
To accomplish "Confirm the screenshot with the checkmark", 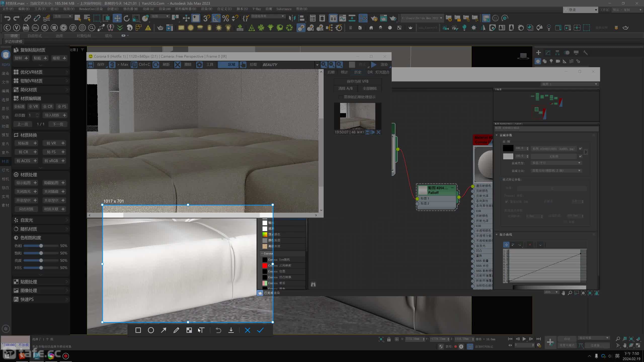I will [260, 330].
